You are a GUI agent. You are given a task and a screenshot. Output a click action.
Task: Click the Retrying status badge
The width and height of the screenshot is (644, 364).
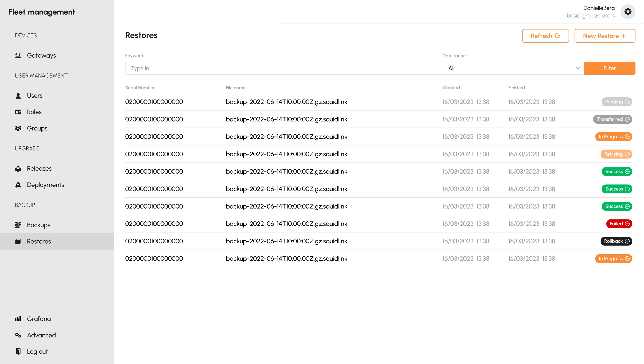coord(616,154)
